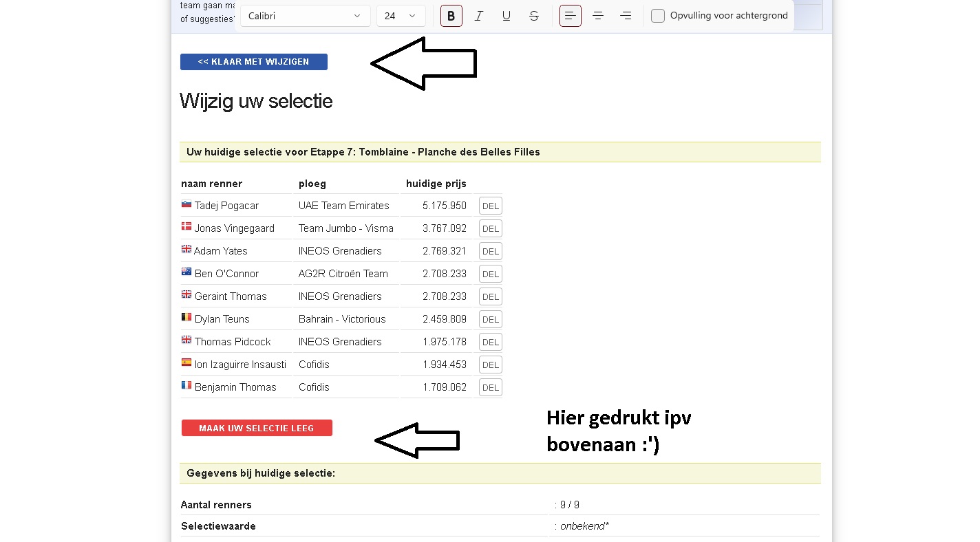The image size is (980, 542).
Task: Delete Geraint Thomas from selection
Action: click(x=491, y=296)
